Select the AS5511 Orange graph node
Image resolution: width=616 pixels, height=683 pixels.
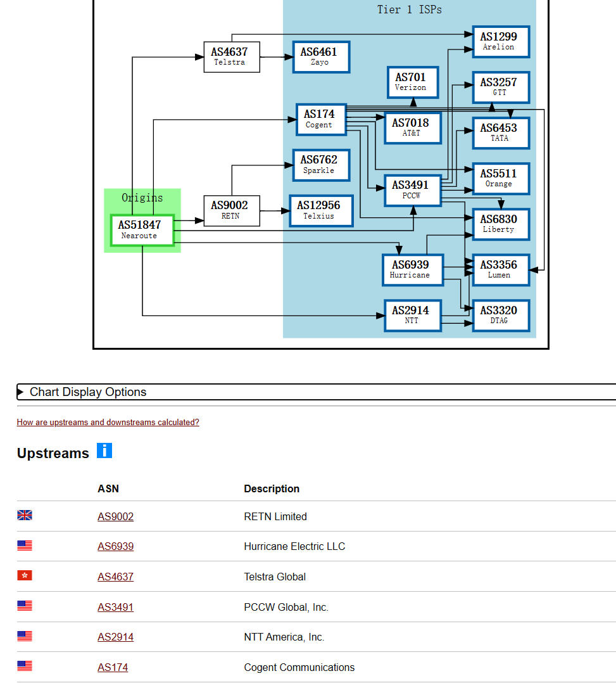click(x=501, y=179)
